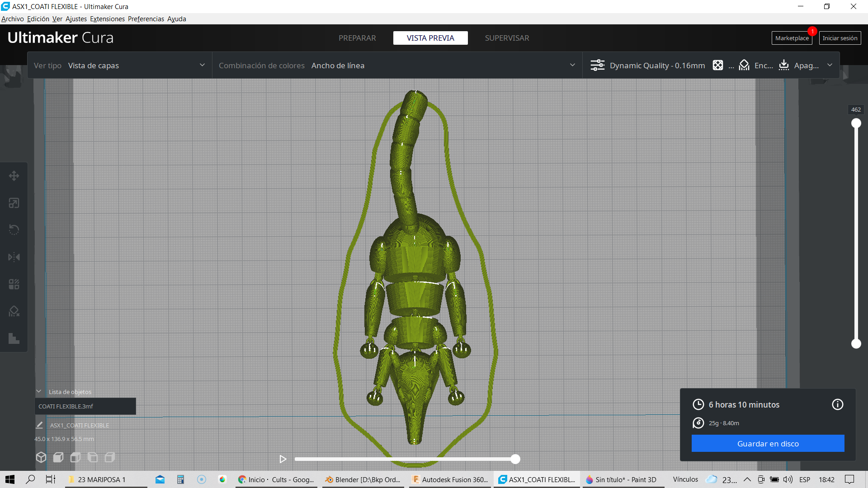868x488 pixels.
Task: Switch to 3D view cube icon
Action: 41,457
